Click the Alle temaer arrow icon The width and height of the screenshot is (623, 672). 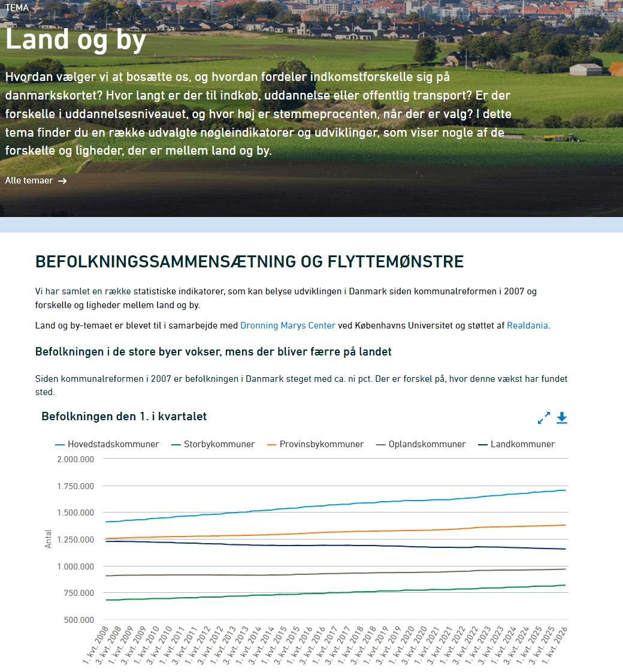(62, 181)
